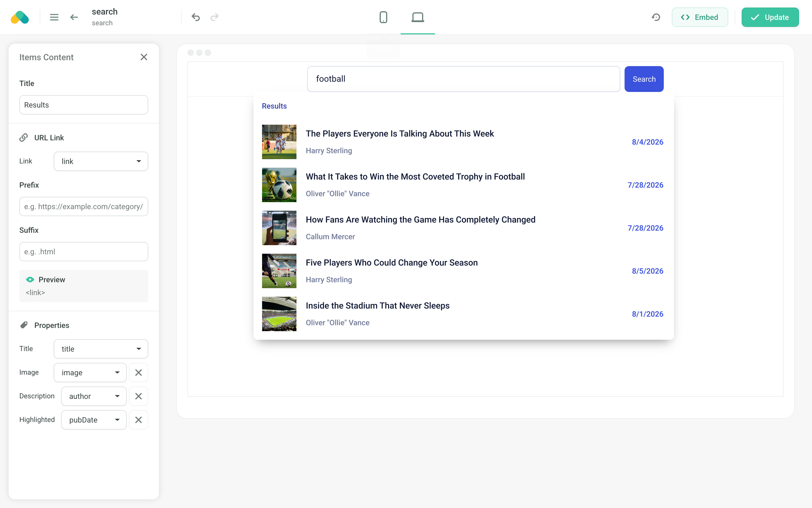
Task: Click the stadium aerial thumbnail
Action: (279, 314)
